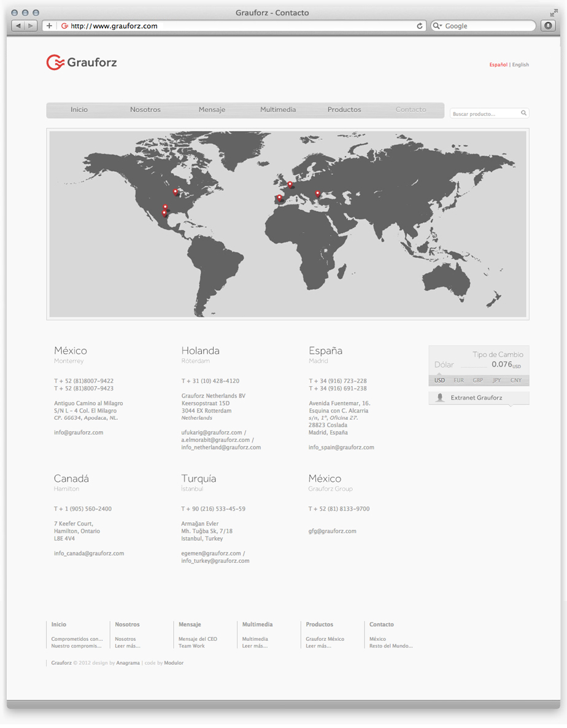
Task: Click the Anagrama design credit link
Action: click(x=128, y=663)
